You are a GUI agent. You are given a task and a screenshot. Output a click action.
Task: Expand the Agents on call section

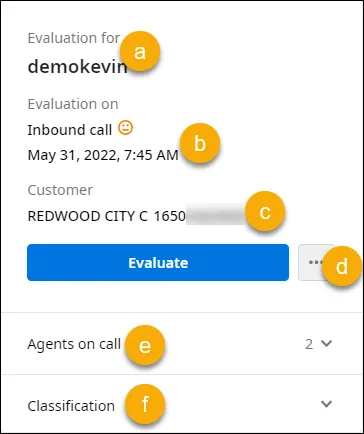click(182, 344)
